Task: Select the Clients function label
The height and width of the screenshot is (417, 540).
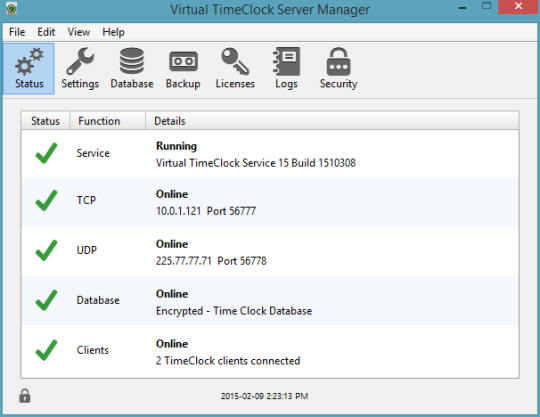Action: click(93, 350)
